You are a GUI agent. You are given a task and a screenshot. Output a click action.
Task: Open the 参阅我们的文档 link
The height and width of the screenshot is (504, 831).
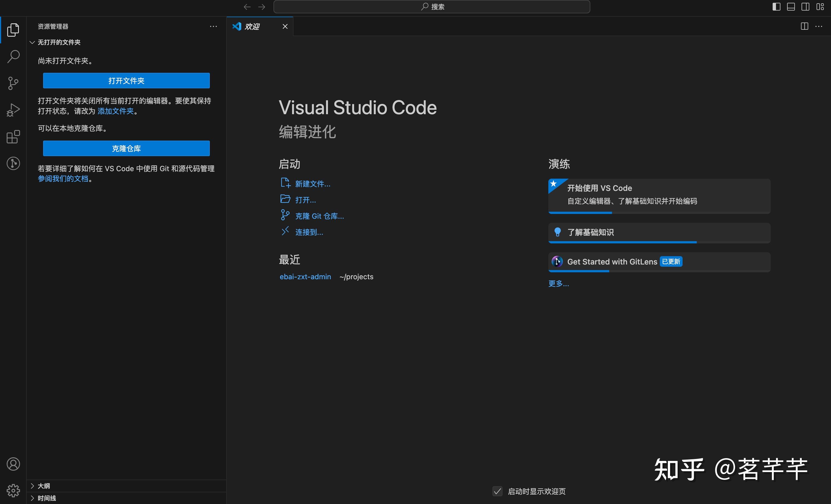(x=63, y=178)
